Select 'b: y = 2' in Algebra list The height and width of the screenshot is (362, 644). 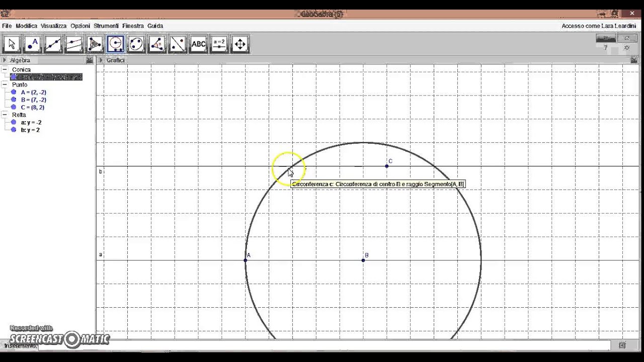[x=30, y=130]
